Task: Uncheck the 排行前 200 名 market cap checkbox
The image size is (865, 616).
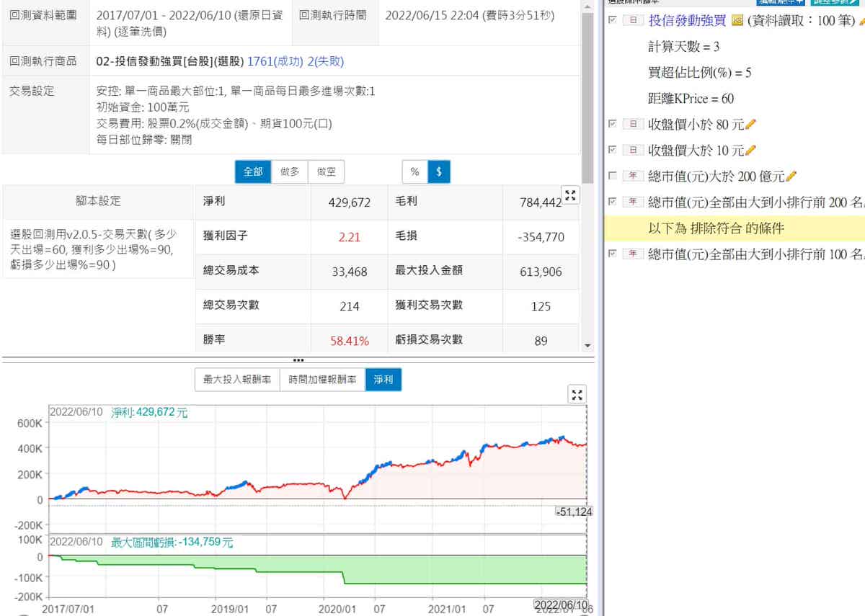Action: tap(613, 202)
